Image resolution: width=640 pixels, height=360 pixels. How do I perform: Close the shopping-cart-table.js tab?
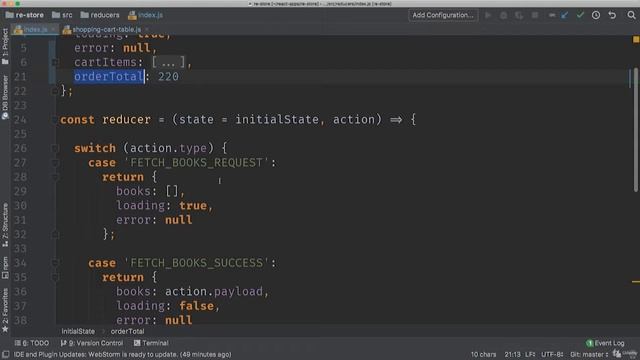pos(147,29)
